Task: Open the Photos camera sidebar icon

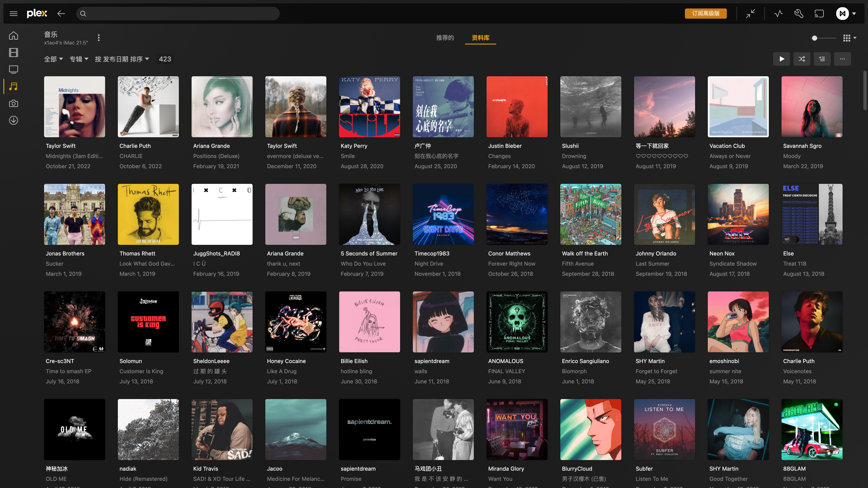Action: pos(14,103)
